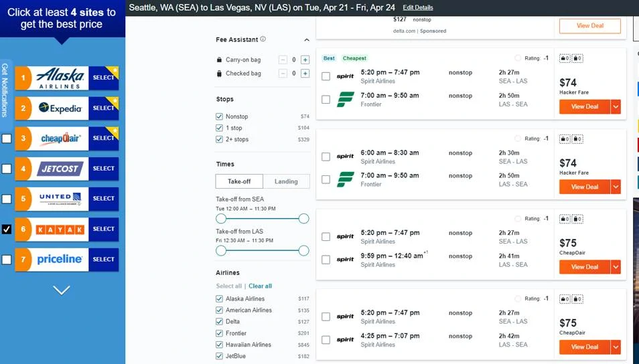Click the United logo tile
Image resolution: width=639 pixels, height=364 pixels.
click(60, 199)
